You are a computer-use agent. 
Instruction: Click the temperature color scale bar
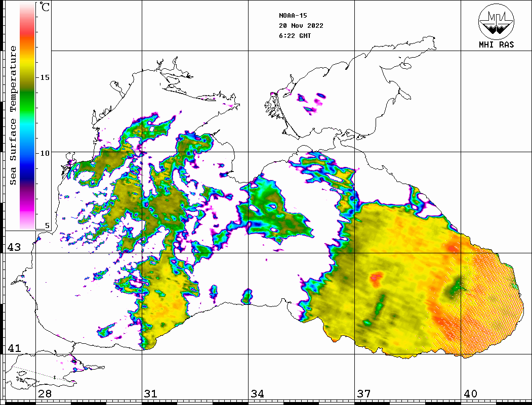point(27,116)
